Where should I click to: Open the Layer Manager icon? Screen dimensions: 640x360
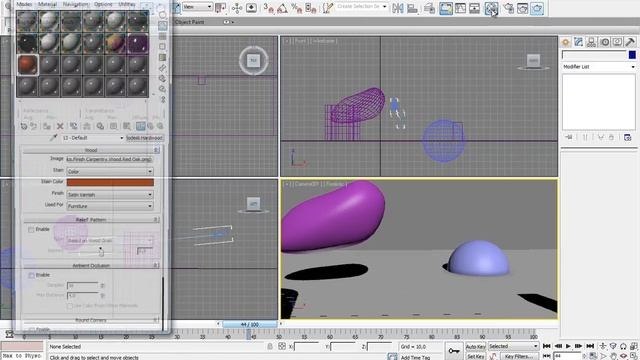429,8
